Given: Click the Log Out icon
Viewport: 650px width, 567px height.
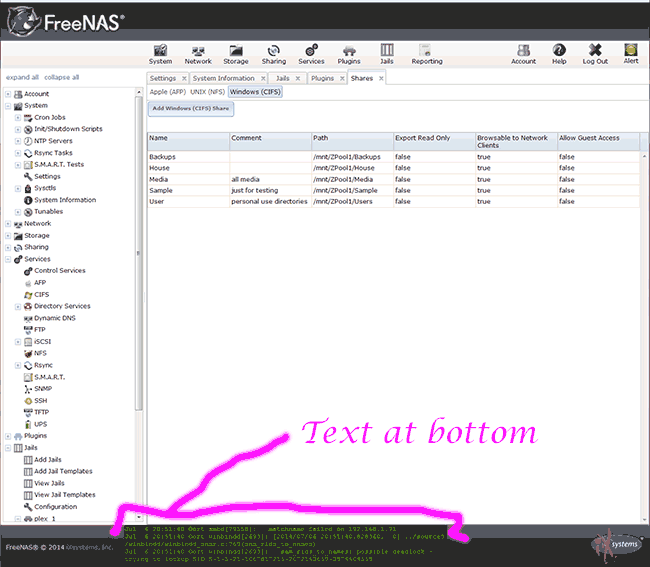Looking at the screenshot, I should (x=595, y=54).
